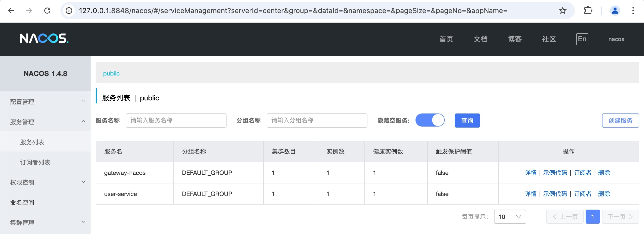Click the browser forward arrow
This screenshot has width=644, height=234.
coord(29,11)
